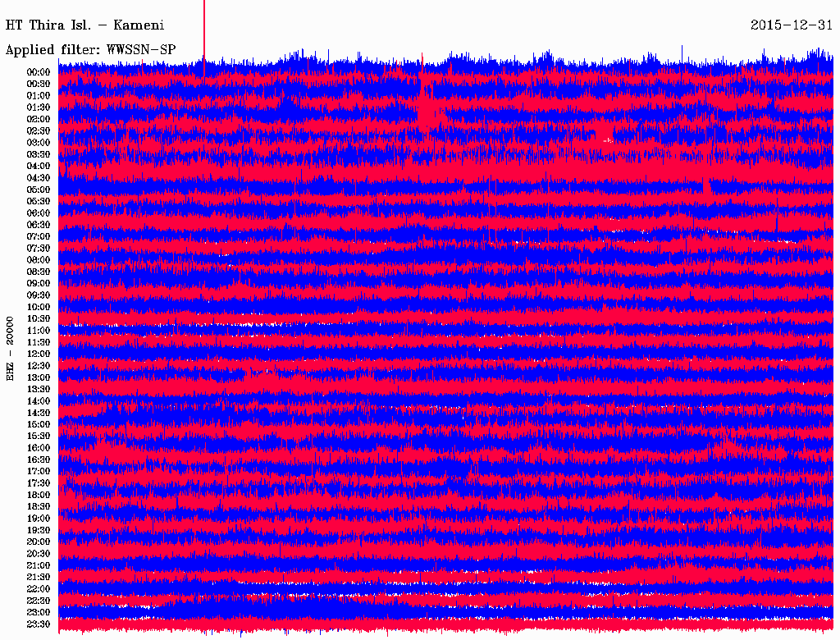Click the 17:30 time label
840x640 pixels.
(39, 483)
